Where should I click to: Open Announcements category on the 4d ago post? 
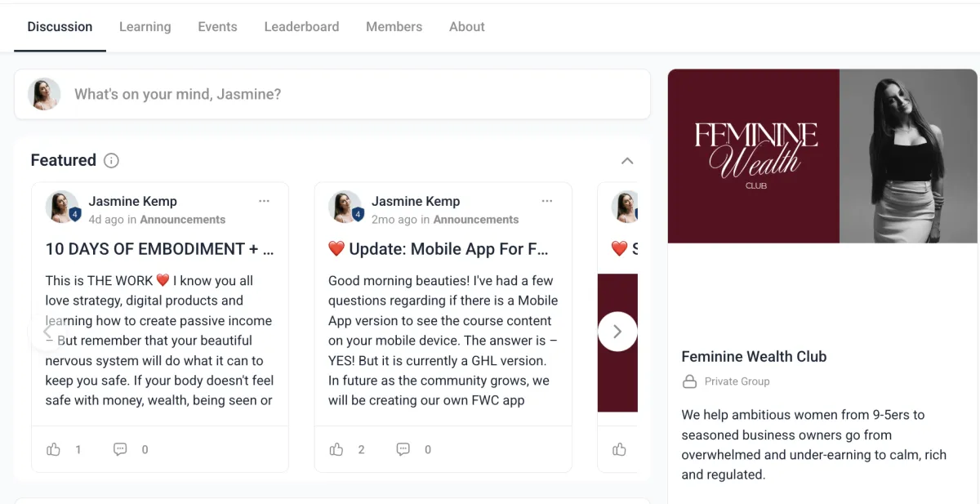(x=182, y=220)
